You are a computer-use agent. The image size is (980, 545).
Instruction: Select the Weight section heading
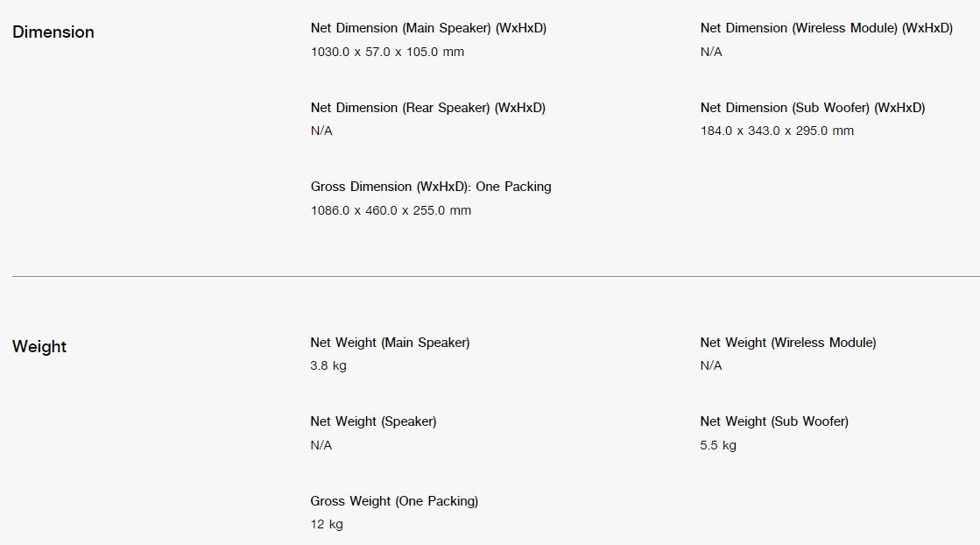(x=39, y=347)
